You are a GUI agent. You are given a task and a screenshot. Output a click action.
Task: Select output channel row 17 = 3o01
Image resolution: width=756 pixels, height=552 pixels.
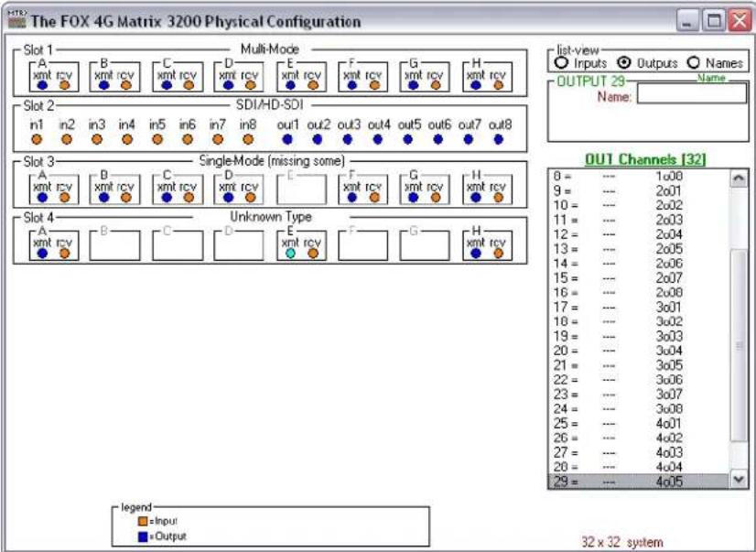640,307
